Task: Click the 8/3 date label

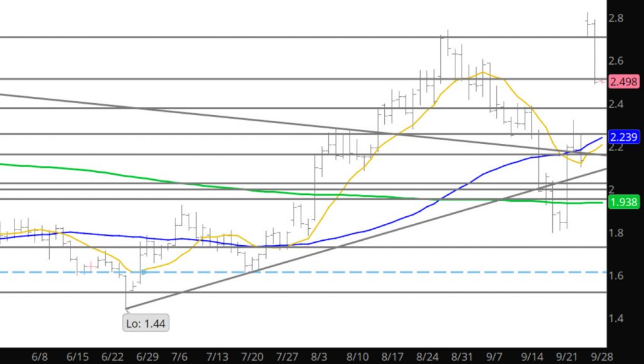Action: point(319,356)
